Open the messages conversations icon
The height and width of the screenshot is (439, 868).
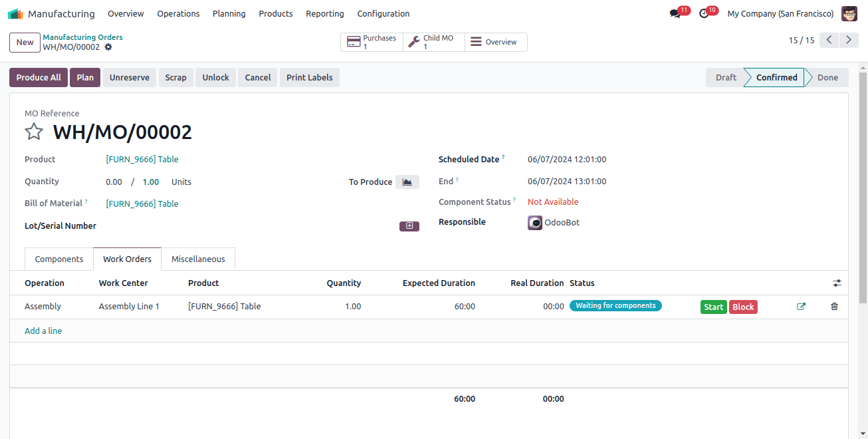click(x=675, y=13)
